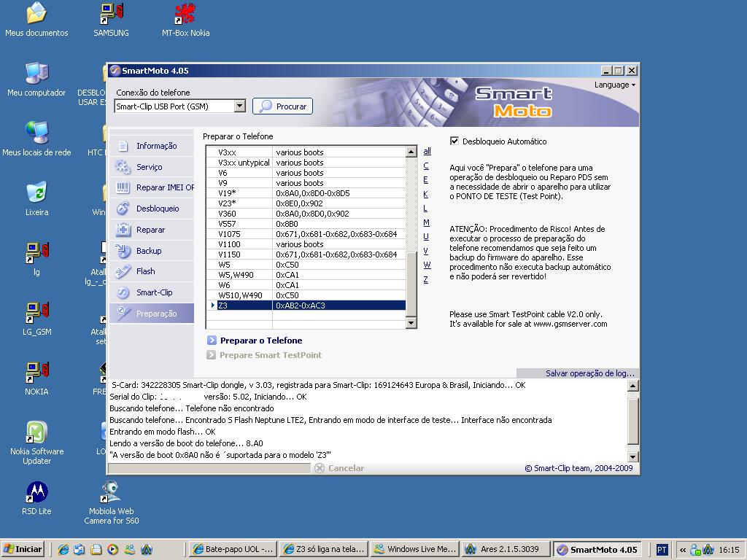Viewport: 747px width, 560px height.
Task: Select the Z3 model row
Action: coord(306,306)
